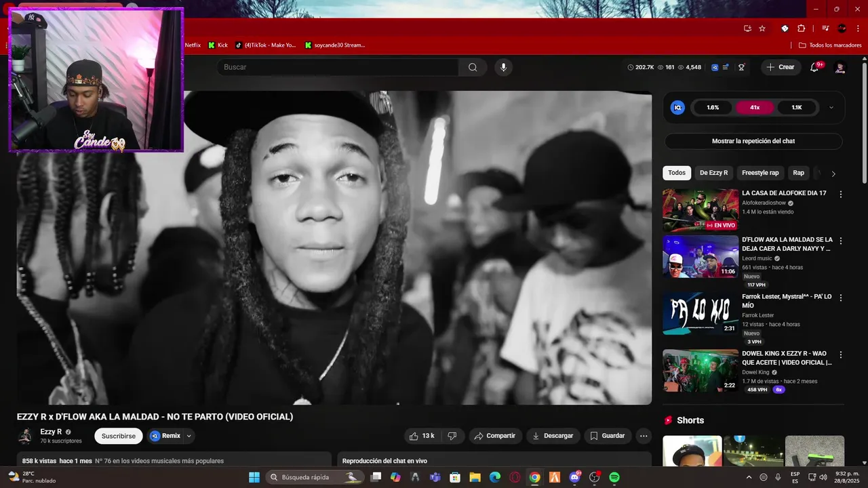Click the Suscribirse button

119,436
